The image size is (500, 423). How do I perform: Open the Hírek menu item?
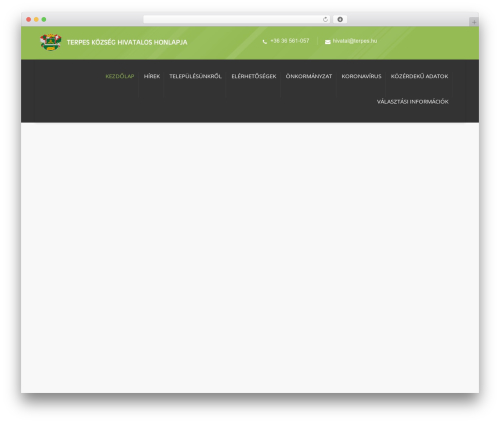[152, 76]
